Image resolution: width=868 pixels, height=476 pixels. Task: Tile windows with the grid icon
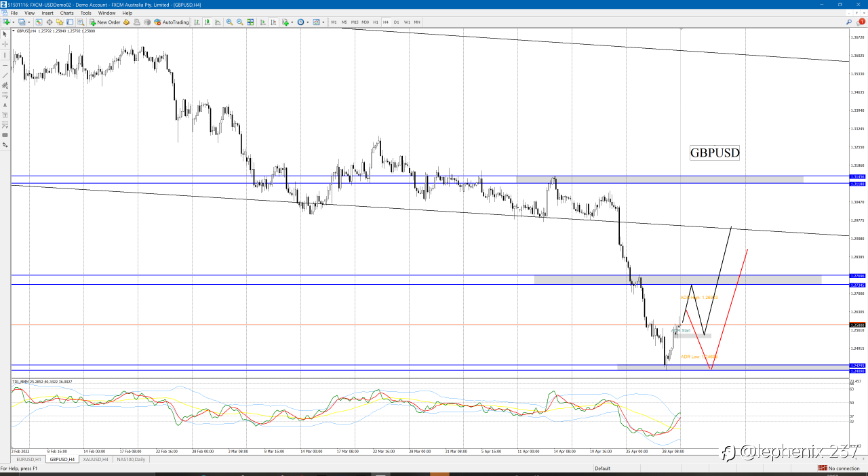250,22
